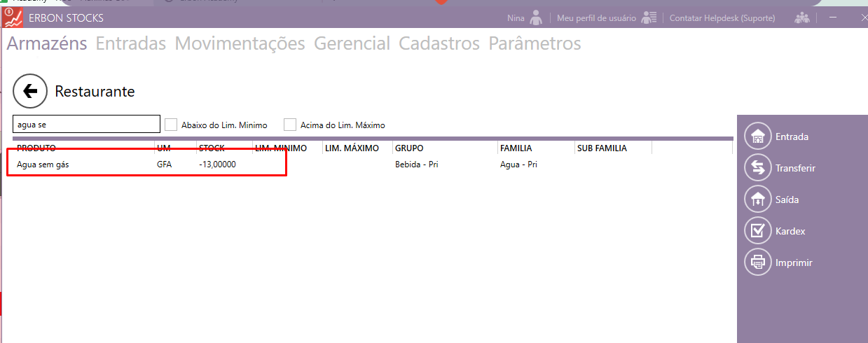Open Kardex via the checkmark icon
The width and height of the screenshot is (868, 343).
click(x=757, y=231)
